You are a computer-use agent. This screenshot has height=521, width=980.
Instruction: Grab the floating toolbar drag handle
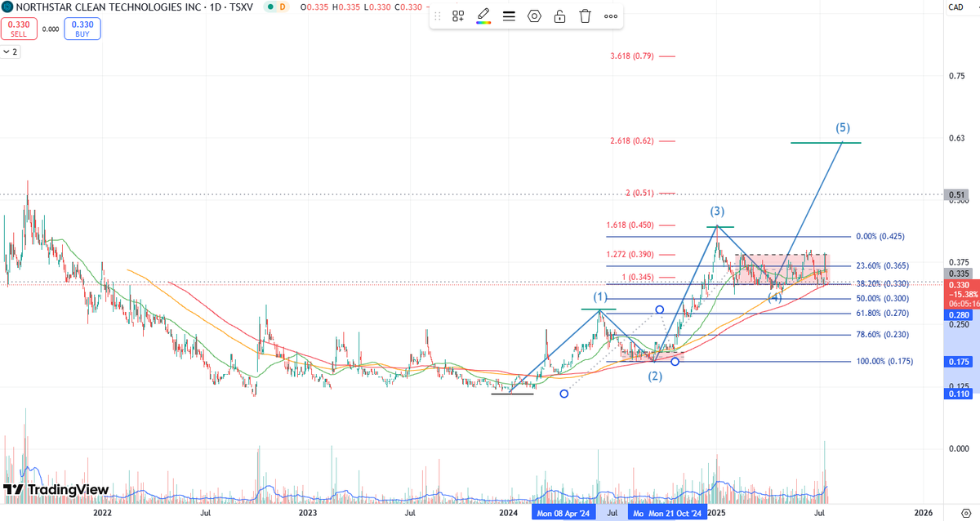[x=438, y=16]
